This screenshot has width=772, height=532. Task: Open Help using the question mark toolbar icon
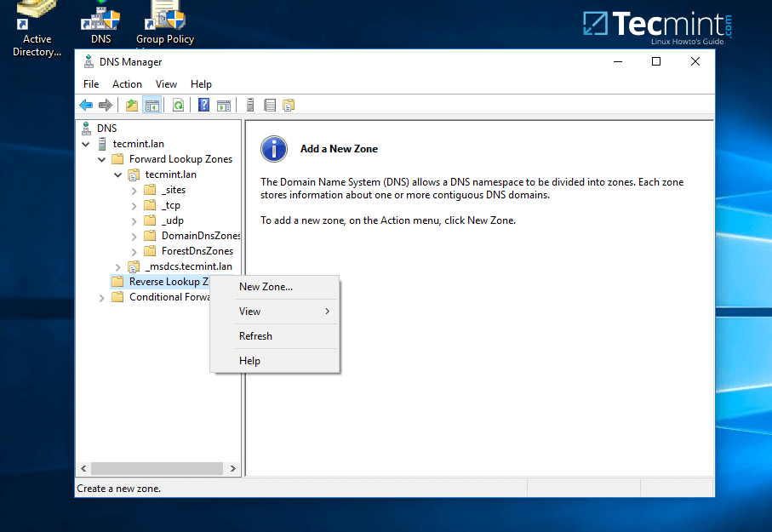click(x=204, y=105)
